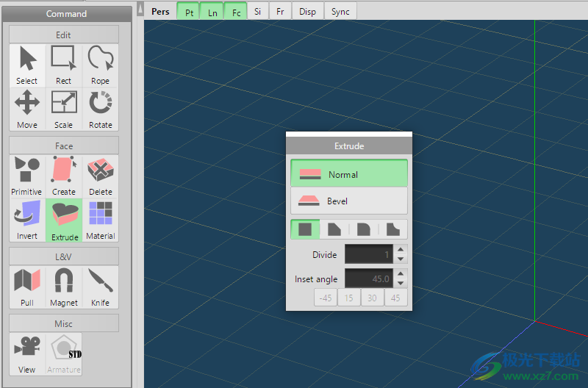The width and height of the screenshot is (588, 388).
Task: Set inset angle preset to 30
Action: [373, 298]
